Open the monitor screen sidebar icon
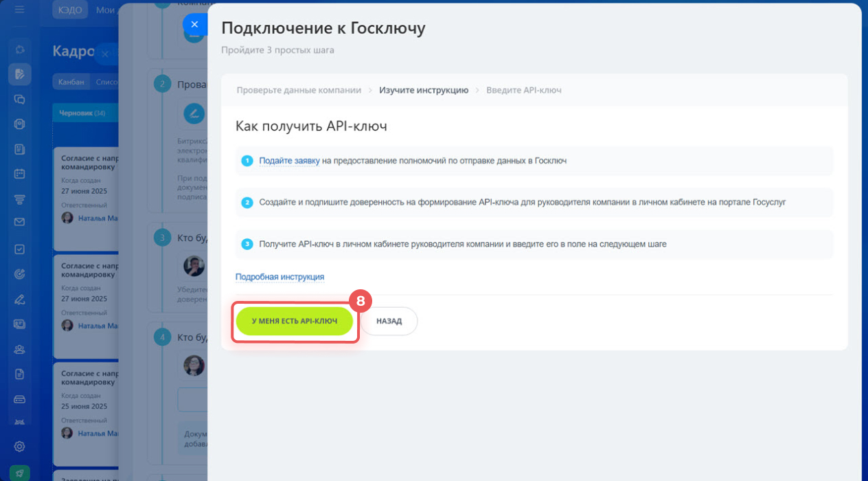The height and width of the screenshot is (481, 868). pyautogui.click(x=19, y=324)
